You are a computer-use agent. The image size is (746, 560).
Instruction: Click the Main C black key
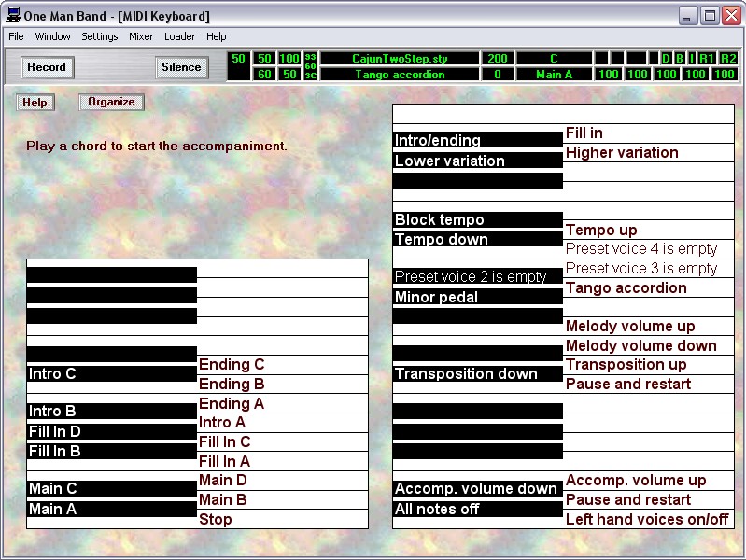click(112, 488)
